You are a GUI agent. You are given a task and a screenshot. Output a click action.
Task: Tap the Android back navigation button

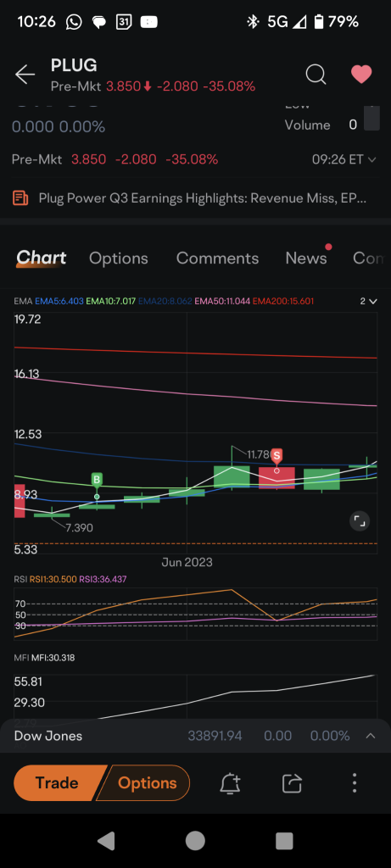tap(106, 840)
